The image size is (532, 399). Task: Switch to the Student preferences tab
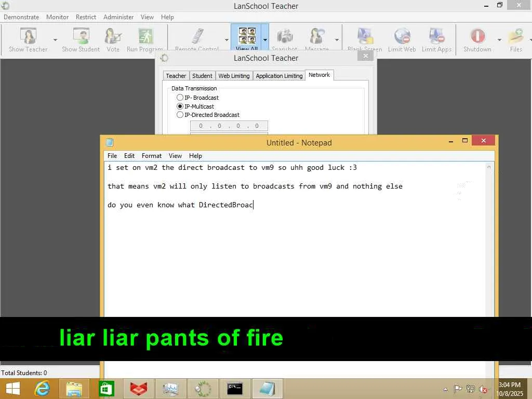click(x=202, y=76)
